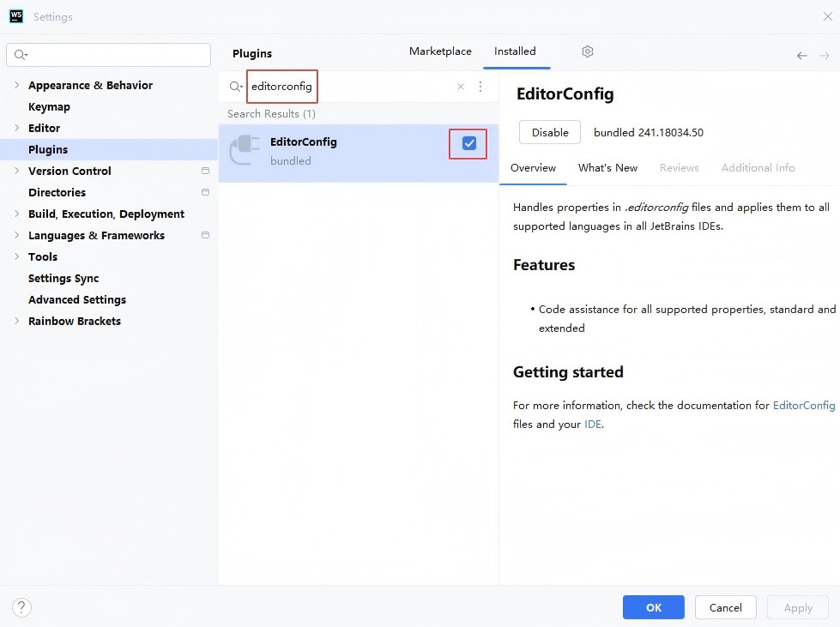Click the bundled 241.18034.50 version text
Viewport: 840px width, 627px height.
[x=648, y=132]
